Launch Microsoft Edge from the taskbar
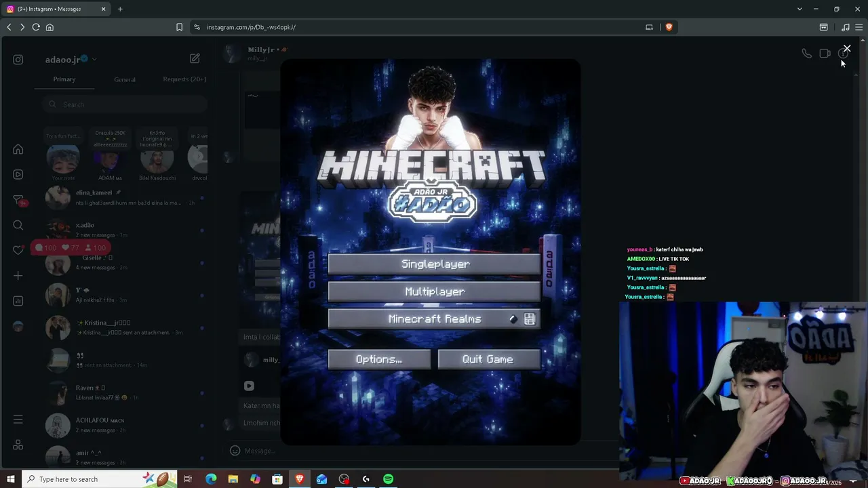 pos(211,479)
